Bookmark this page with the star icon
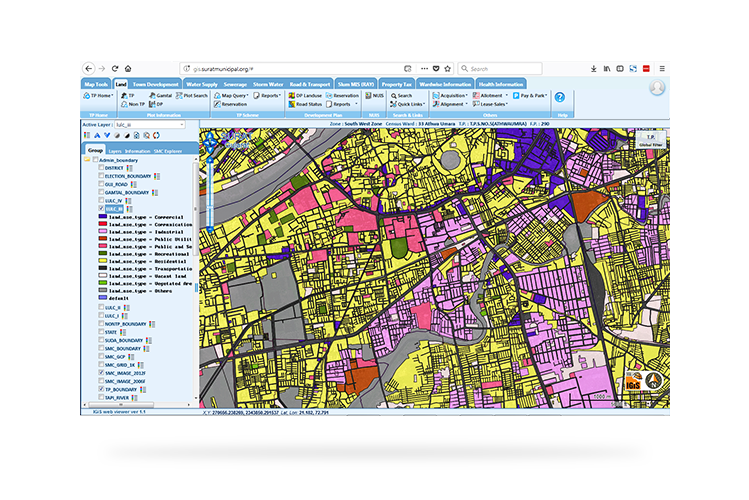 448,69
